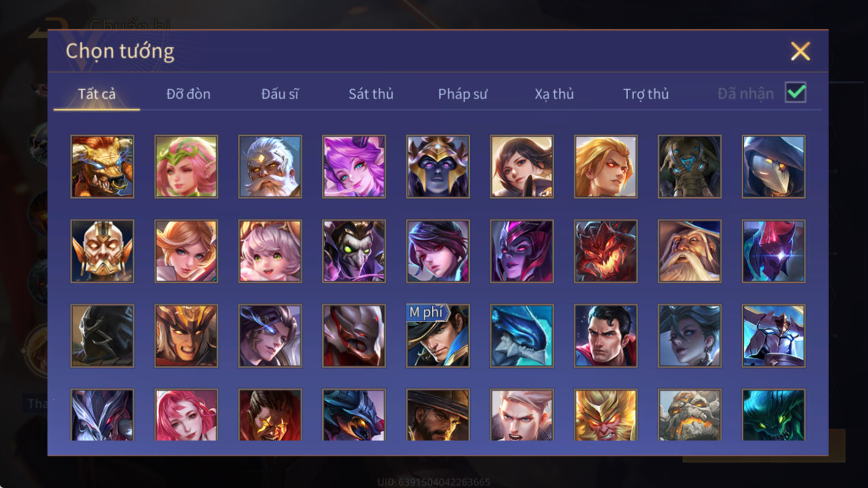Select the purple-haired girl hero portrait

click(x=354, y=167)
